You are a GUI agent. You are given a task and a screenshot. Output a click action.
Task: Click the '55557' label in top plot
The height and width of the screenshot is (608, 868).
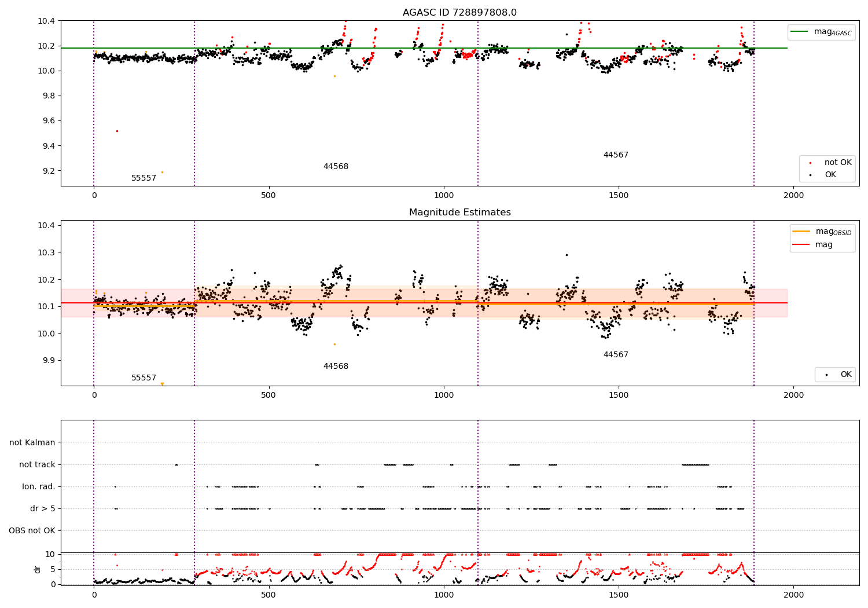click(x=144, y=178)
